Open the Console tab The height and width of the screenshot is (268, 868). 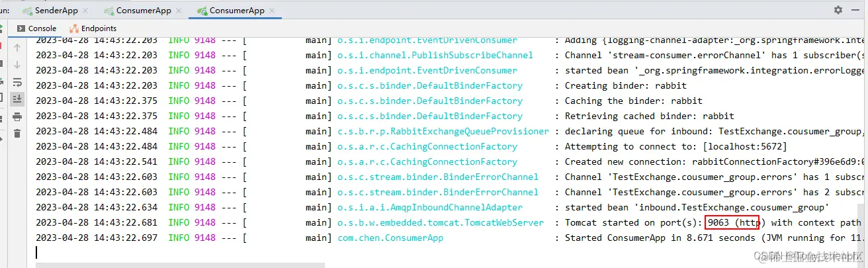tap(36, 28)
